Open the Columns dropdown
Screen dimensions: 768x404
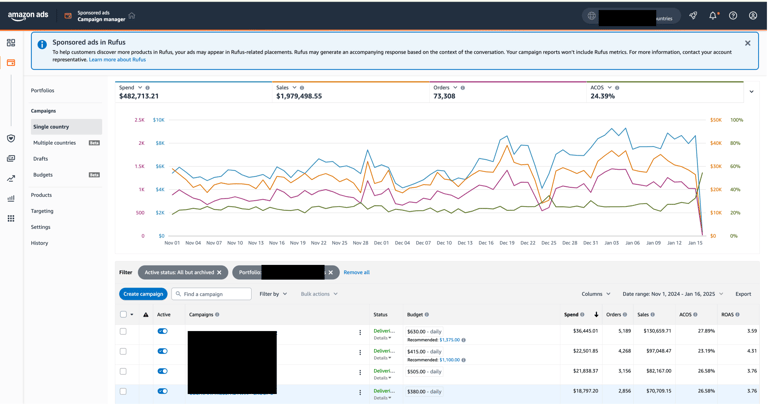pyautogui.click(x=596, y=294)
